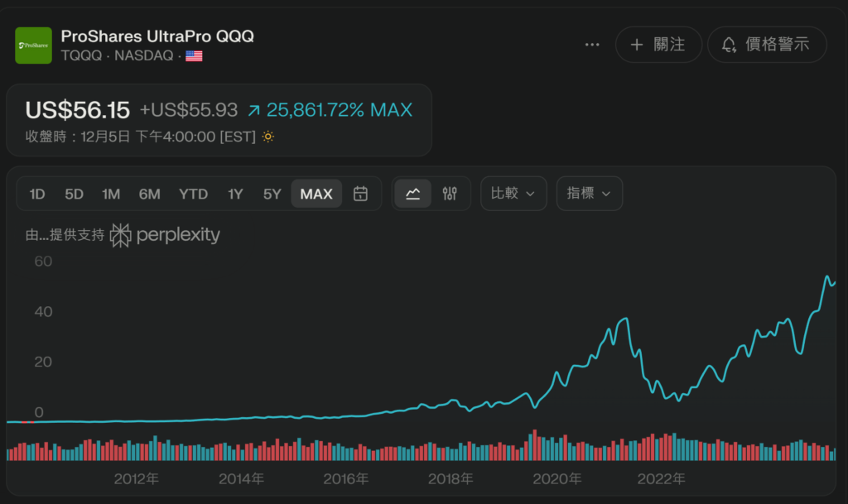
Task: Expand the 比較 dropdown
Action: point(513,194)
